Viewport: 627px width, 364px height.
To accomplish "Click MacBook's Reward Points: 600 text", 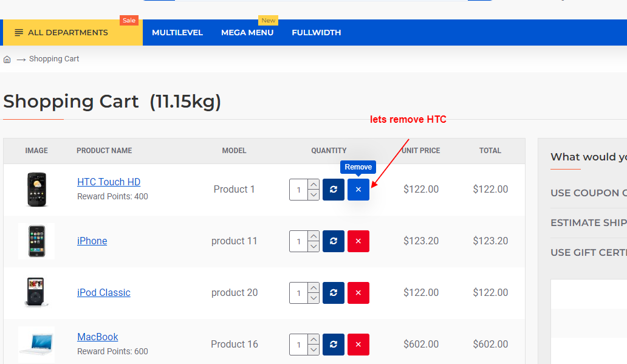I will (112, 351).
